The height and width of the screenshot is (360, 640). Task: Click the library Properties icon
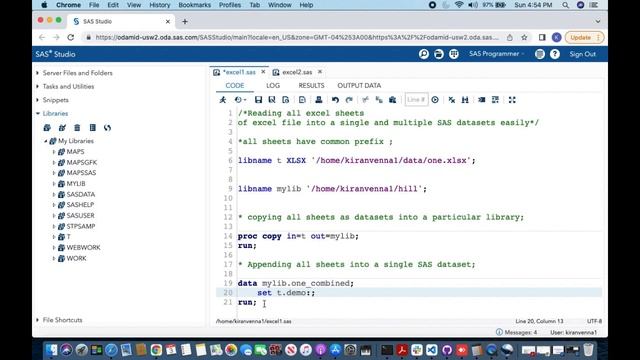point(93,128)
